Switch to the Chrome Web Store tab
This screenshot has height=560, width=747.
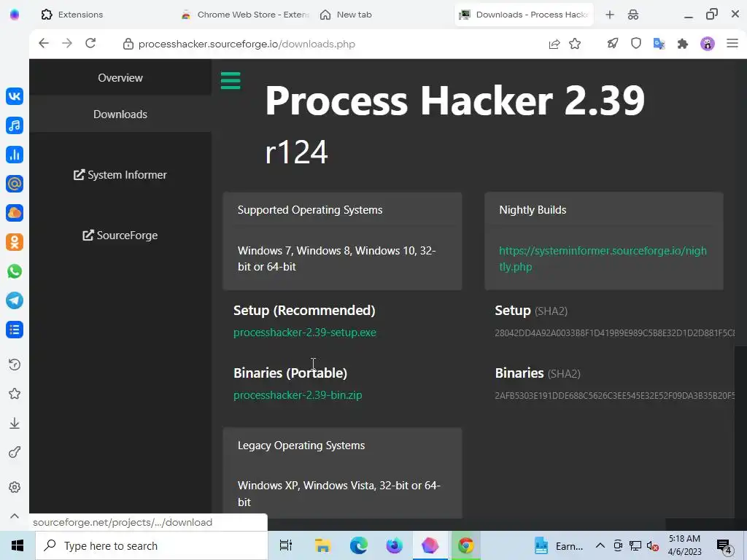[x=246, y=15]
